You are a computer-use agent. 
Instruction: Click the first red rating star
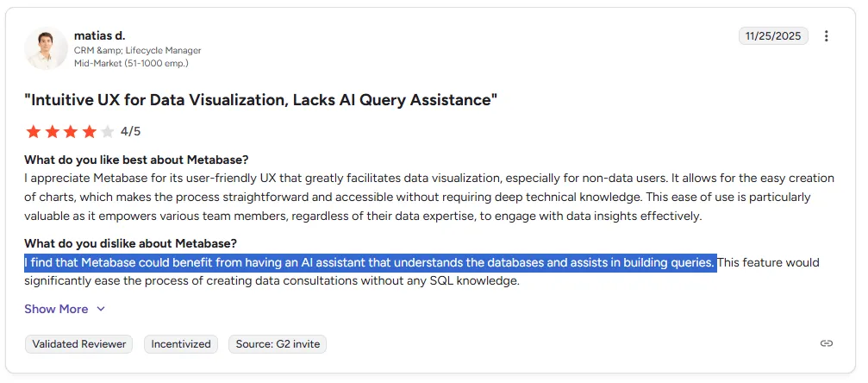(34, 132)
